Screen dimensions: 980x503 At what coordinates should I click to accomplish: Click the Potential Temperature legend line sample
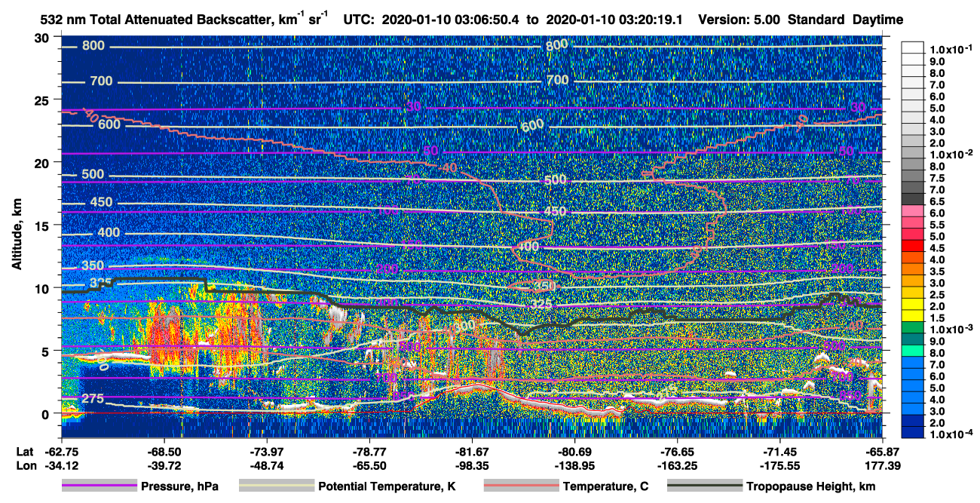click(x=276, y=486)
